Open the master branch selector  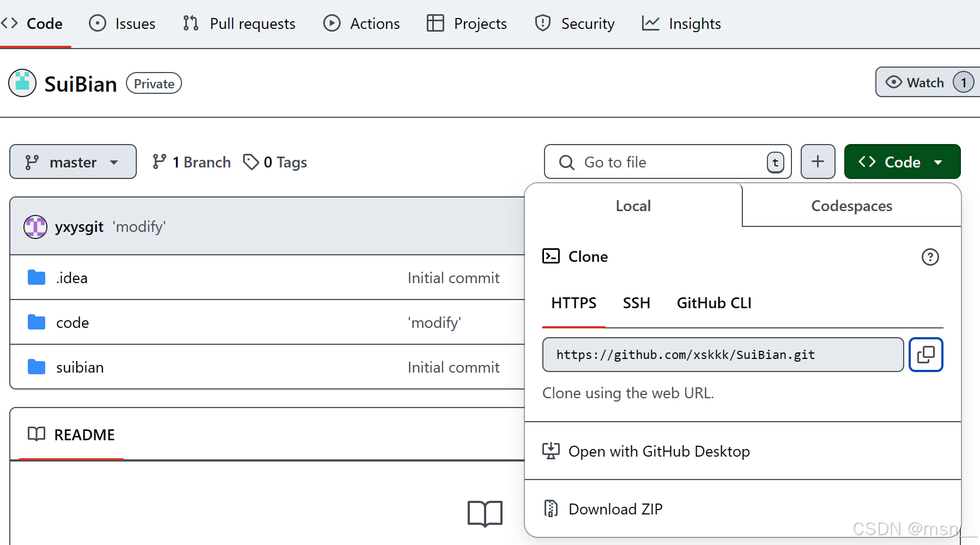point(72,161)
